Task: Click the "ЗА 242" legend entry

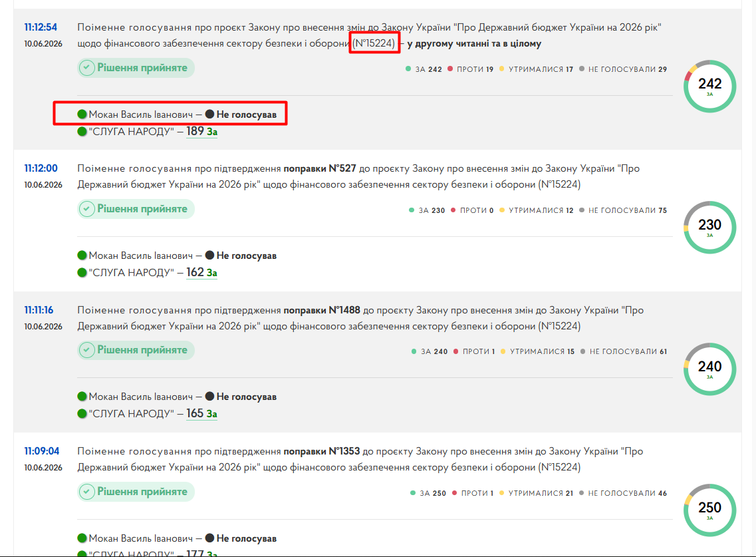Action: (x=424, y=69)
